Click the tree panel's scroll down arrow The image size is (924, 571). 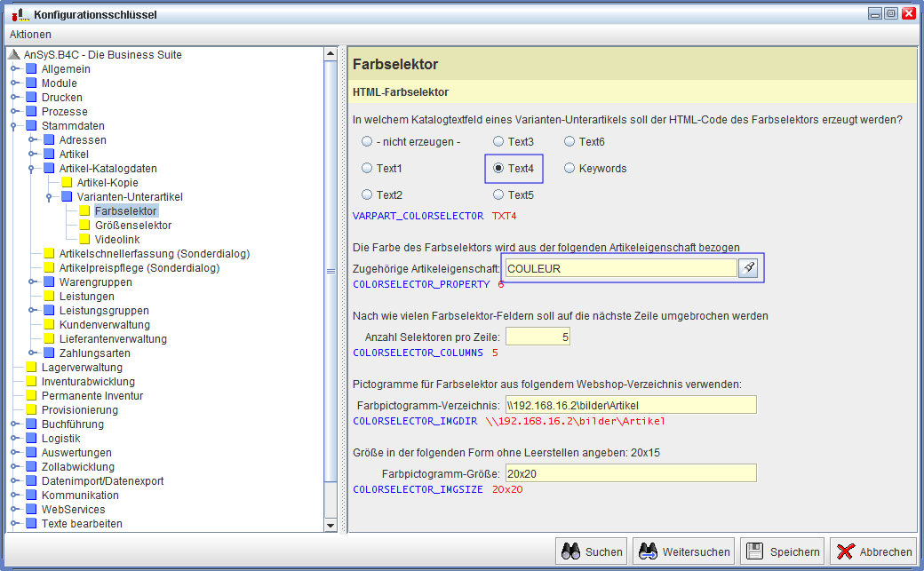pos(331,526)
